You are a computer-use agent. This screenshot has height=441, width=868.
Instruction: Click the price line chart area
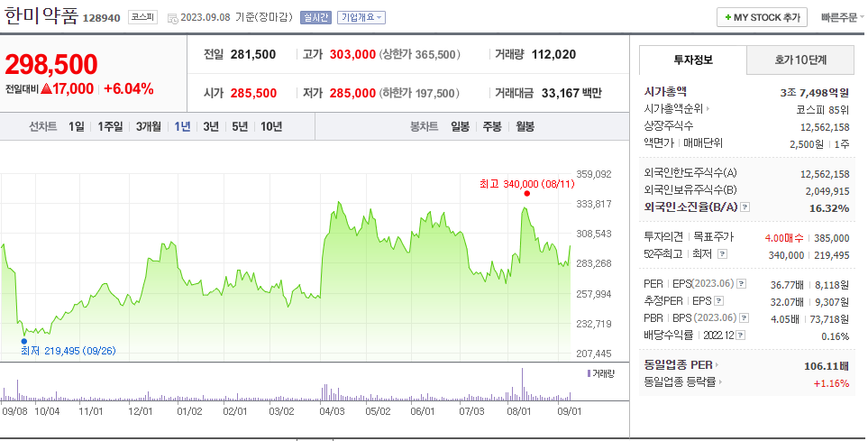click(286, 266)
